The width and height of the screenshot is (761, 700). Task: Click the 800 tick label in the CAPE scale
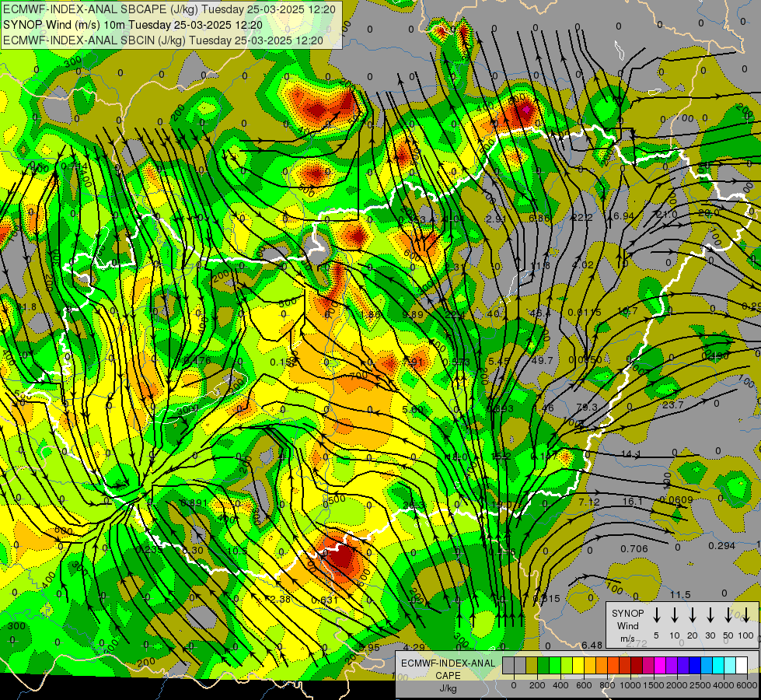tap(607, 685)
